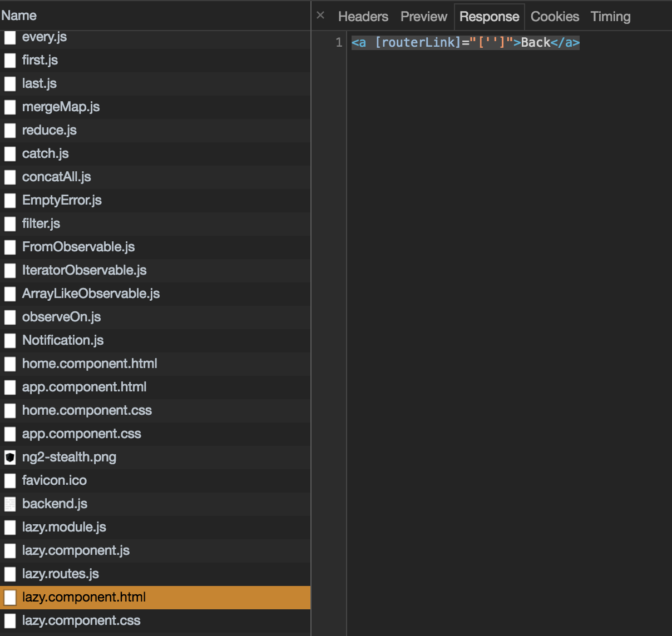Click line number 1 in response gutter
The image size is (672, 636).
339,43
